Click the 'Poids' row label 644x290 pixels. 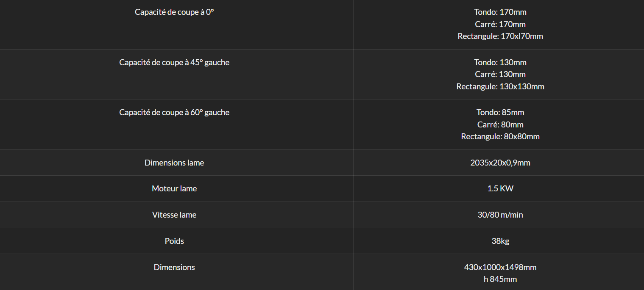[174, 241]
